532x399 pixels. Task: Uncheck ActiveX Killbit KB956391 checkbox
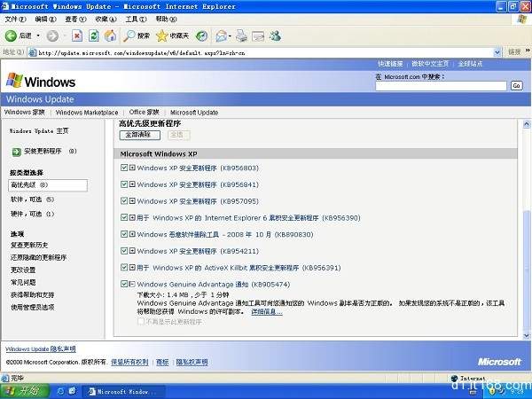(124, 268)
